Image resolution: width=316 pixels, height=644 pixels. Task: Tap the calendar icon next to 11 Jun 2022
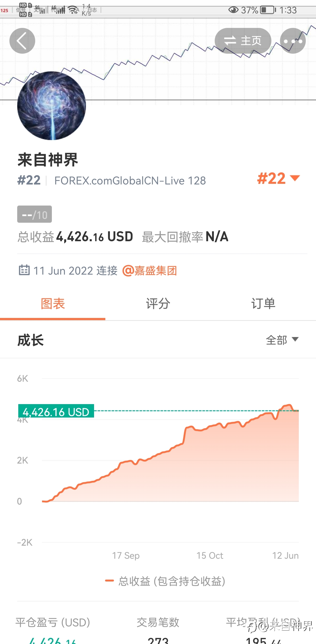[x=24, y=270]
